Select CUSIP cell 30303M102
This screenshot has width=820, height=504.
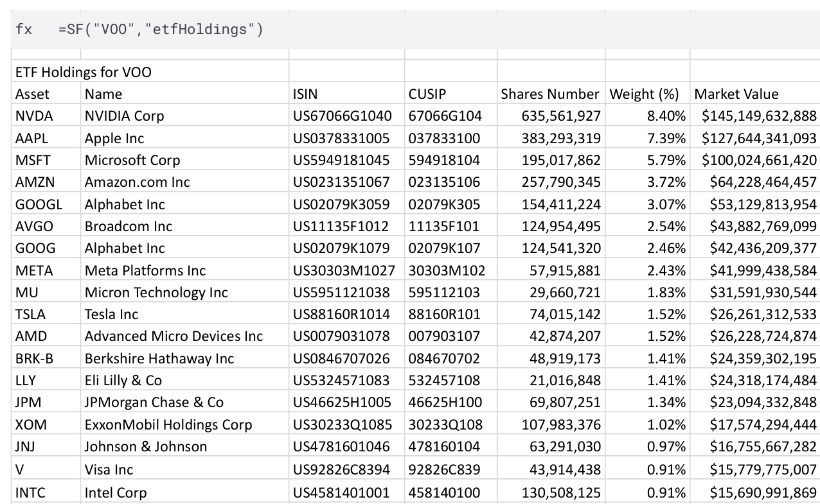[450, 270]
